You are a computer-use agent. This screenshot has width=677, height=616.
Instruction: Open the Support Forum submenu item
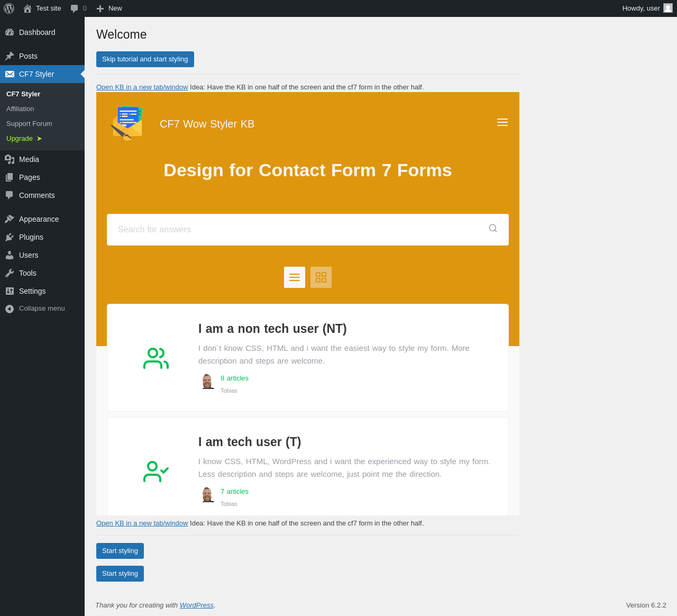coord(29,123)
